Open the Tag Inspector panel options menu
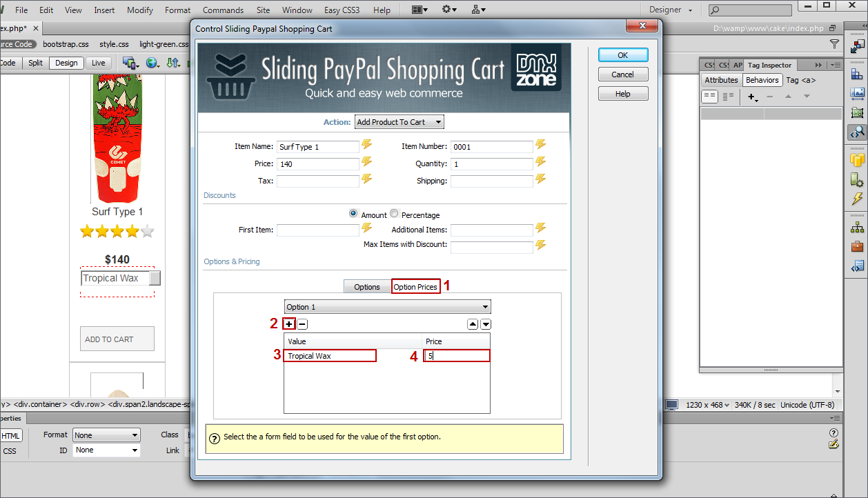The height and width of the screenshot is (498, 868). pyautogui.click(x=835, y=65)
